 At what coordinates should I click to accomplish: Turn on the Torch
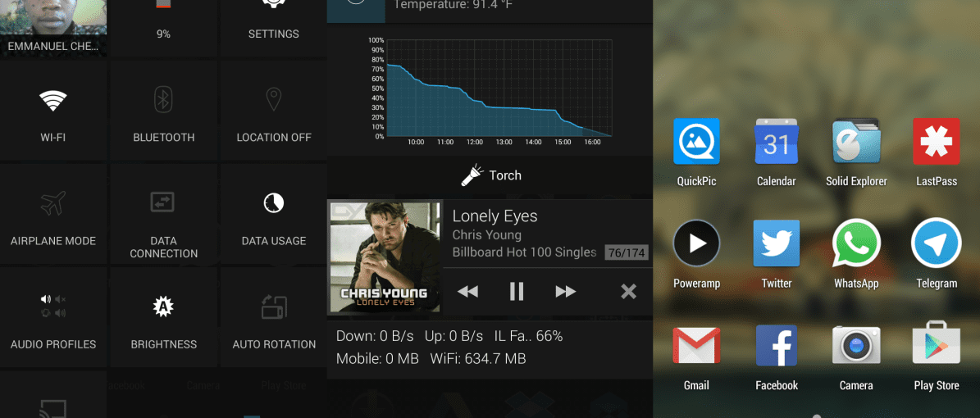point(490,175)
